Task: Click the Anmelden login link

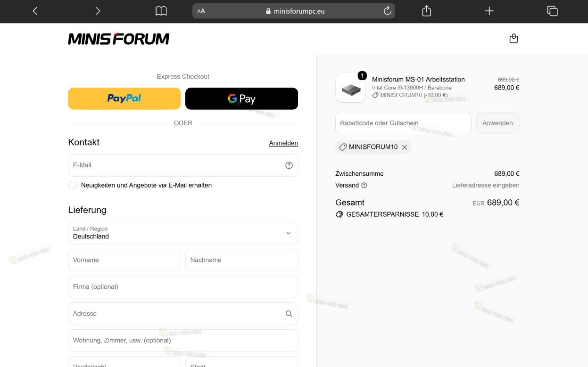Action: click(x=283, y=143)
